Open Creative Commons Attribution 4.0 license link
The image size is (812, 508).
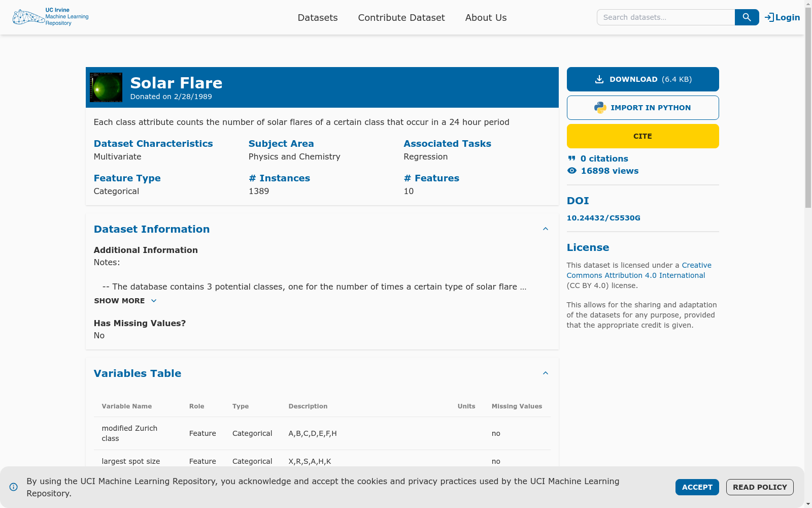[639, 270]
